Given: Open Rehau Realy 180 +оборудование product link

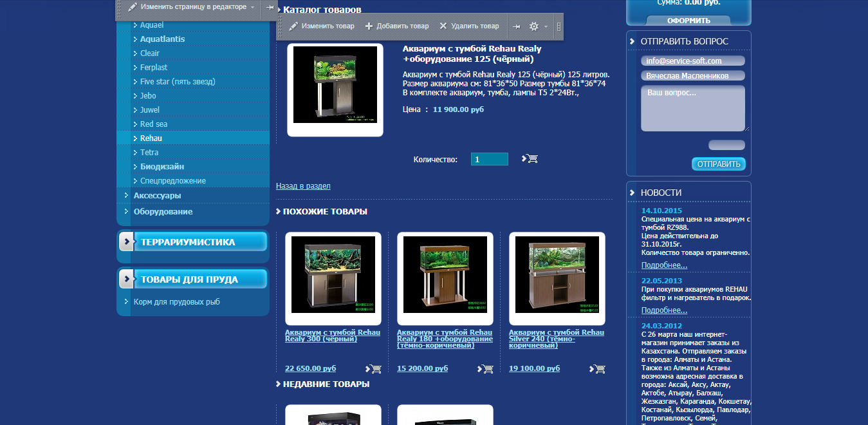Looking at the screenshot, I should point(445,339).
